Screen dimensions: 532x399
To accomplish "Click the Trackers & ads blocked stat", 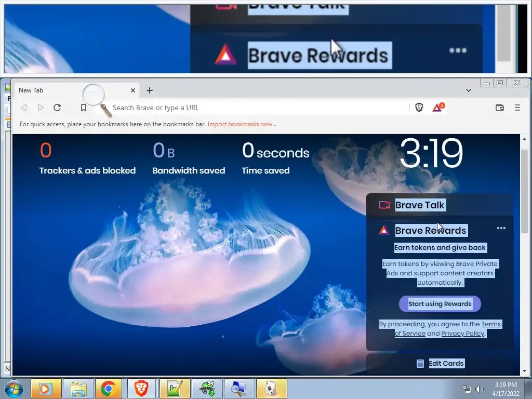I will click(x=87, y=158).
